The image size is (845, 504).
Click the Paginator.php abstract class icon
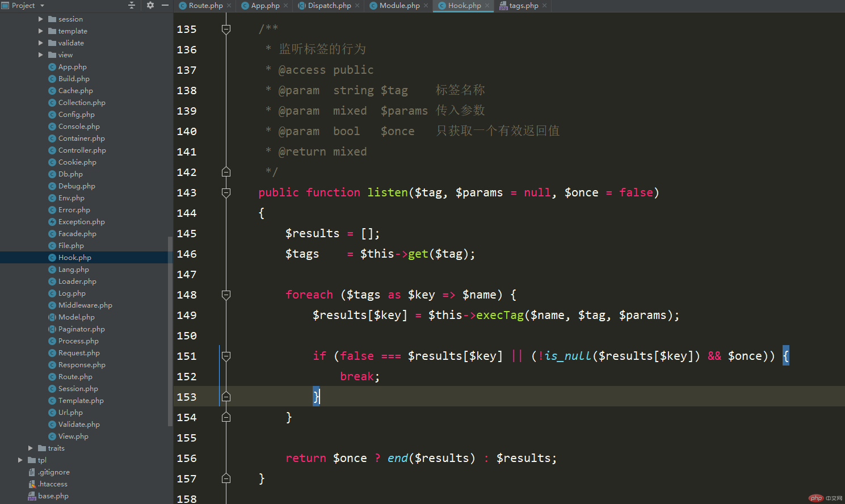pyautogui.click(x=52, y=329)
